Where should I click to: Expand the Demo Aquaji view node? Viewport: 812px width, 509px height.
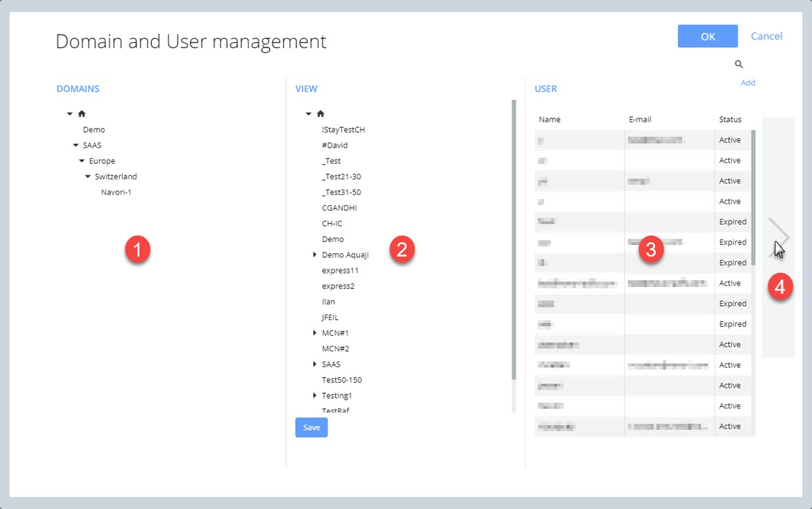(x=315, y=255)
